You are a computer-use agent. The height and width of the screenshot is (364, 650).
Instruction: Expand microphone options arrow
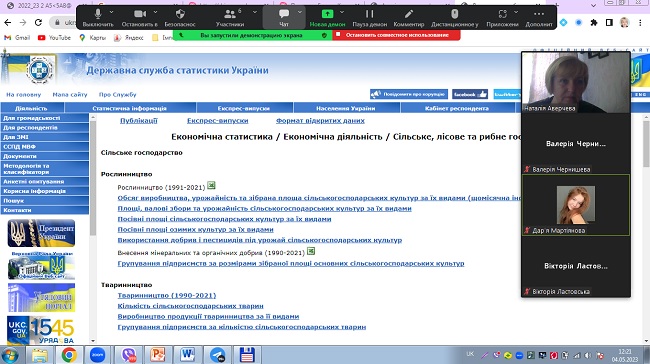click(111, 12)
